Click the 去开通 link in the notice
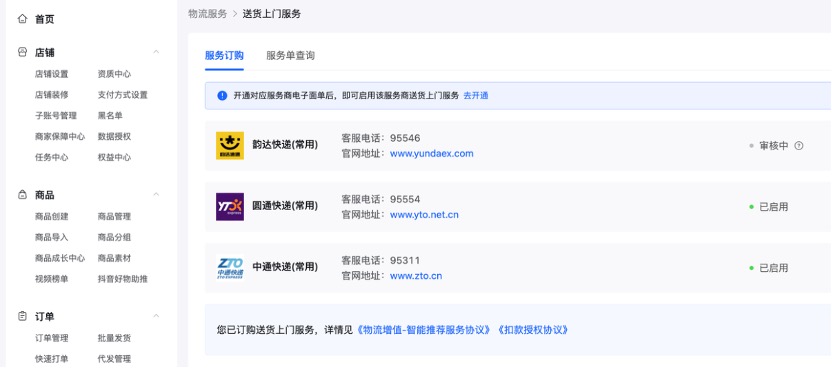Screen dimensions: 832x368 [476, 96]
